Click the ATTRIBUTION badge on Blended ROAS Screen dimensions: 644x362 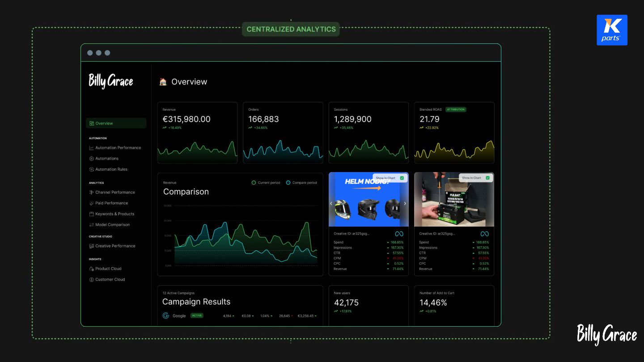(456, 109)
